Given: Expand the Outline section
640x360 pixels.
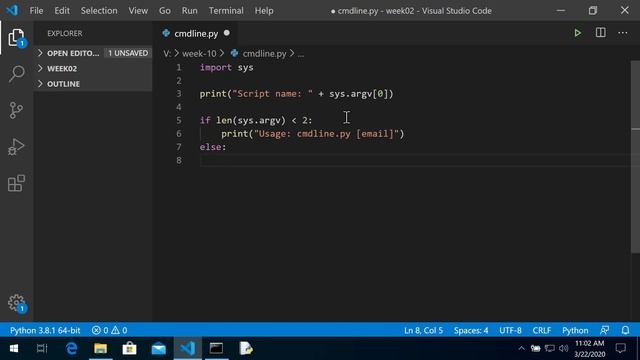Looking at the screenshot, I should (93, 84).
